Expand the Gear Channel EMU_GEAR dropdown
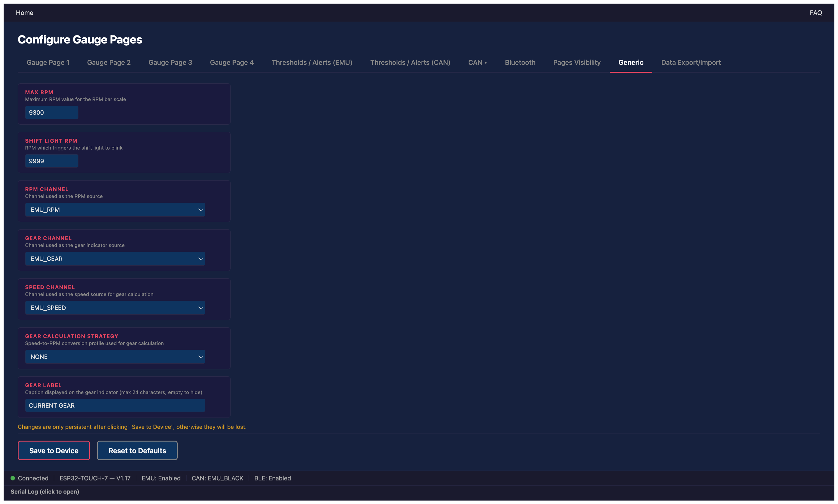This screenshot has width=838, height=504. [115, 258]
